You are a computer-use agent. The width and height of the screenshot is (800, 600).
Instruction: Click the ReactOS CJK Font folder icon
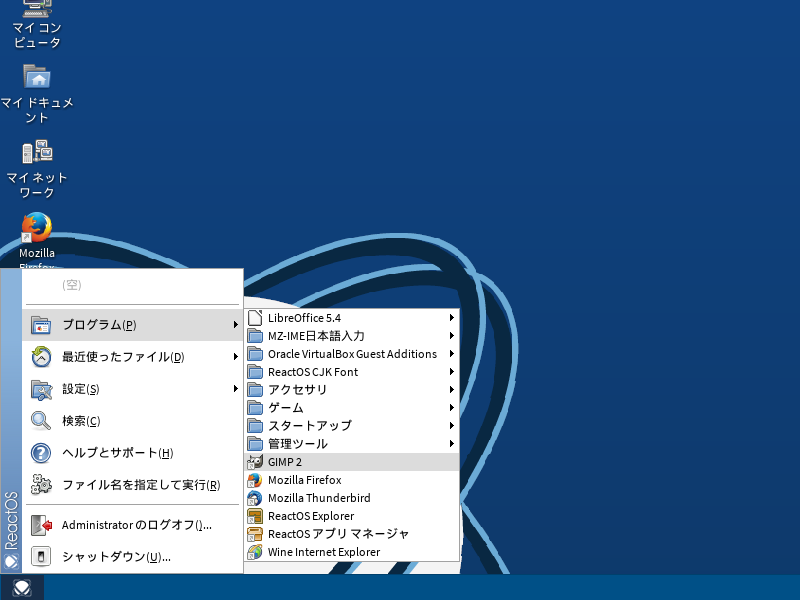pyautogui.click(x=255, y=372)
